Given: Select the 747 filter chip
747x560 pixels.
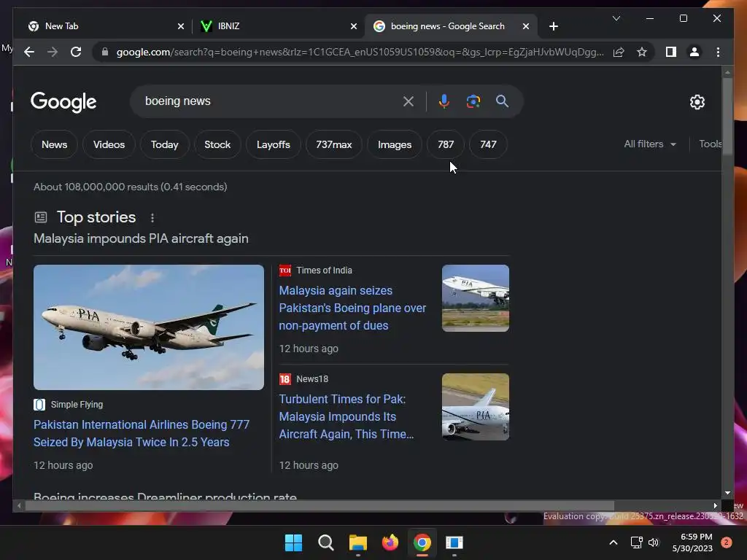Looking at the screenshot, I should tap(488, 144).
